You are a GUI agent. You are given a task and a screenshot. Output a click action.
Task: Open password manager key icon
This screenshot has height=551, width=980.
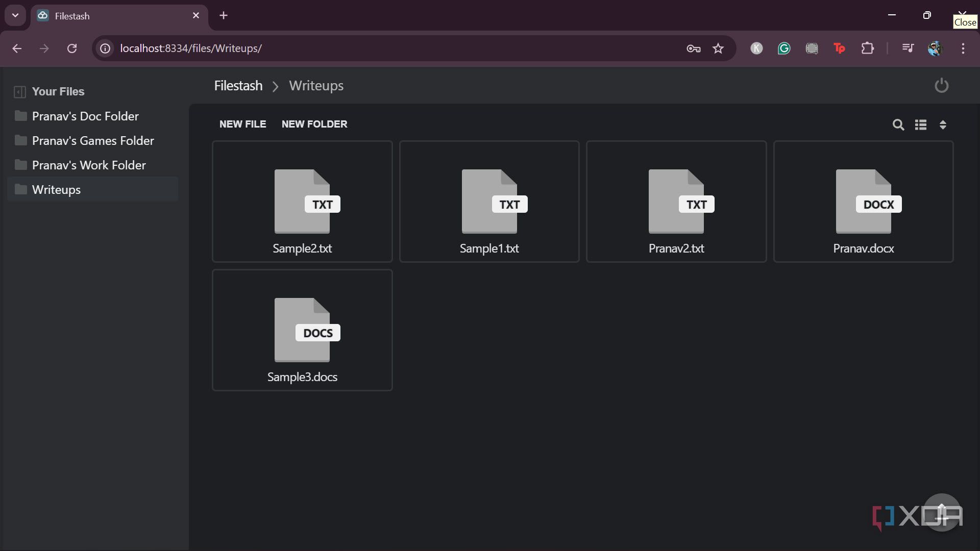click(x=693, y=48)
